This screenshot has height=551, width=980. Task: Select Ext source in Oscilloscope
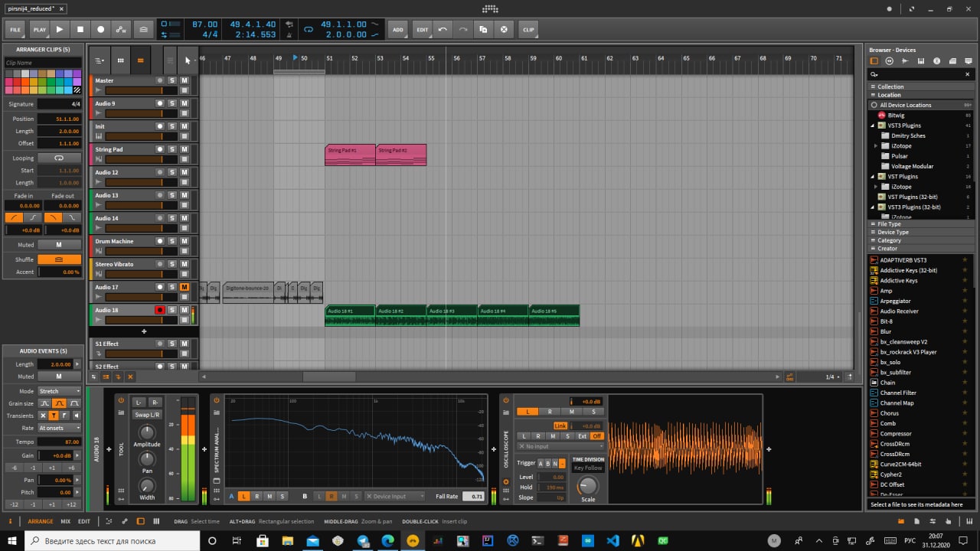[x=582, y=436]
